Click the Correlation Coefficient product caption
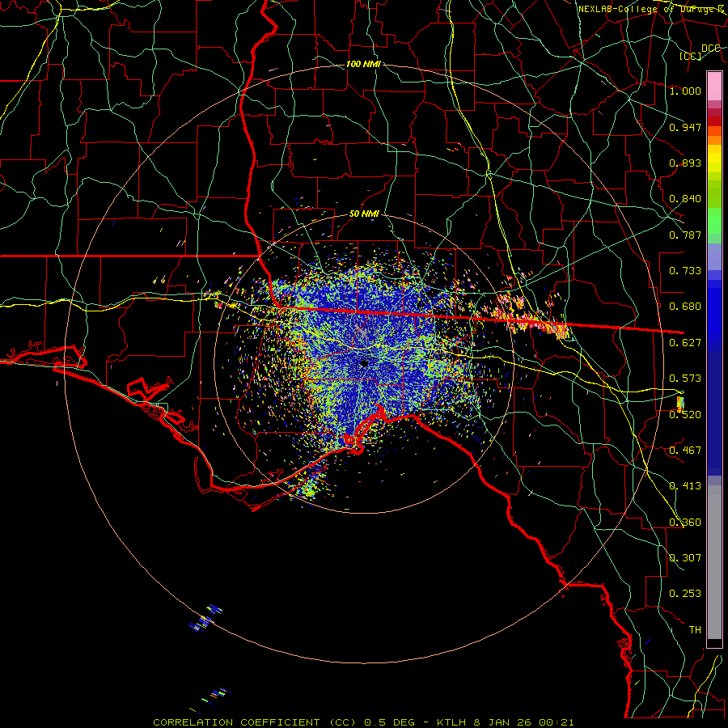The height and width of the screenshot is (728, 728). [x=363, y=722]
